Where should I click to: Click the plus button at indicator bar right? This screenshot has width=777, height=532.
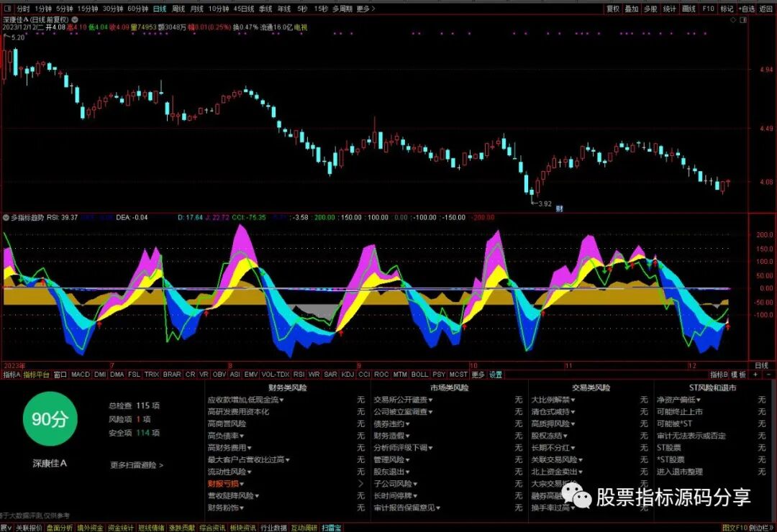pyautogui.click(x=755, y=375)
